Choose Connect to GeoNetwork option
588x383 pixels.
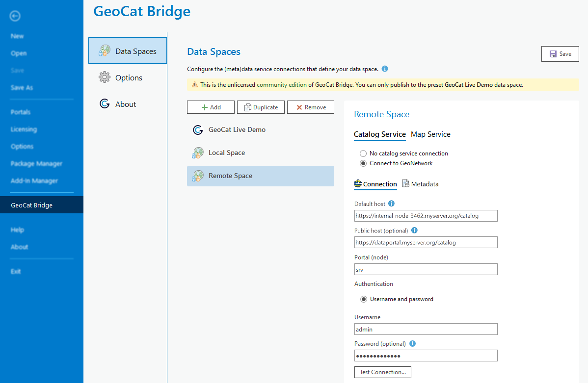363,163
